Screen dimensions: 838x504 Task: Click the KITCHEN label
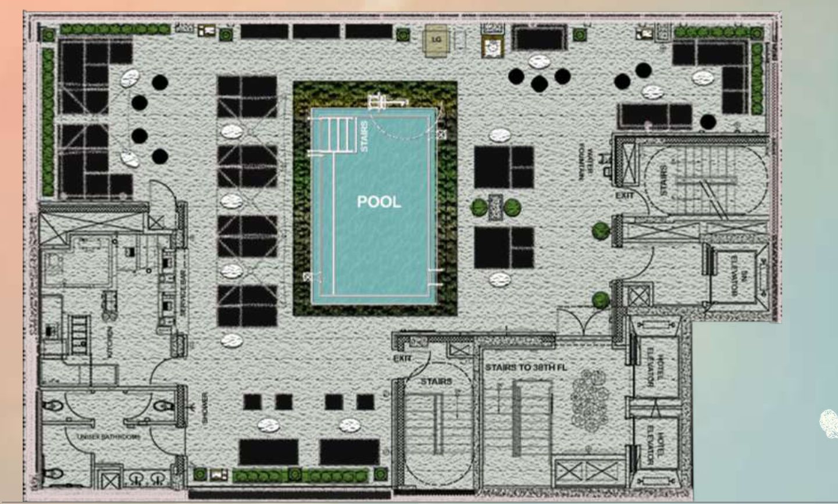click(x=109, y=343)
